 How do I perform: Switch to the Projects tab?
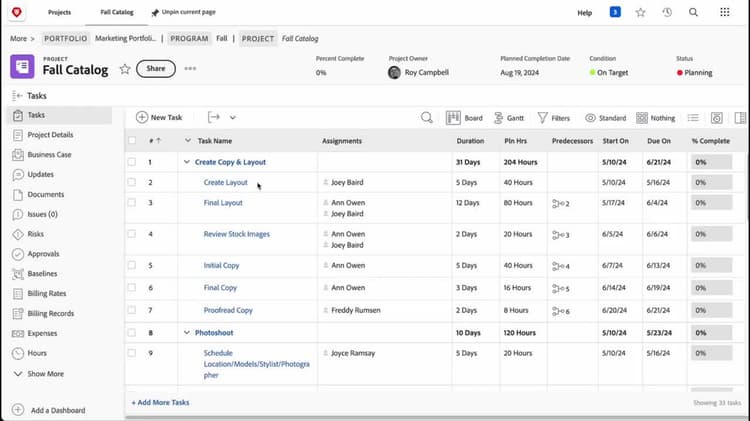tap(59, 13)
